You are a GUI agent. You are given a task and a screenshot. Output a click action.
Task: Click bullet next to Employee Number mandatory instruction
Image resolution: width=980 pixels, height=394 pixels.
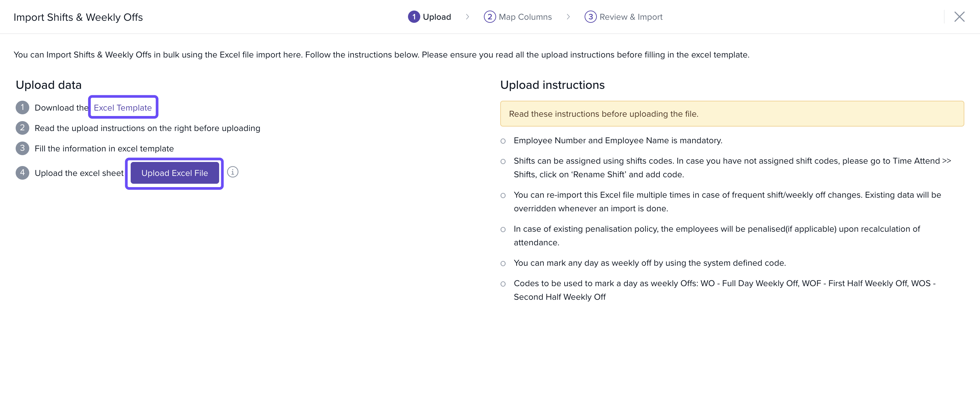pos(503,141)
